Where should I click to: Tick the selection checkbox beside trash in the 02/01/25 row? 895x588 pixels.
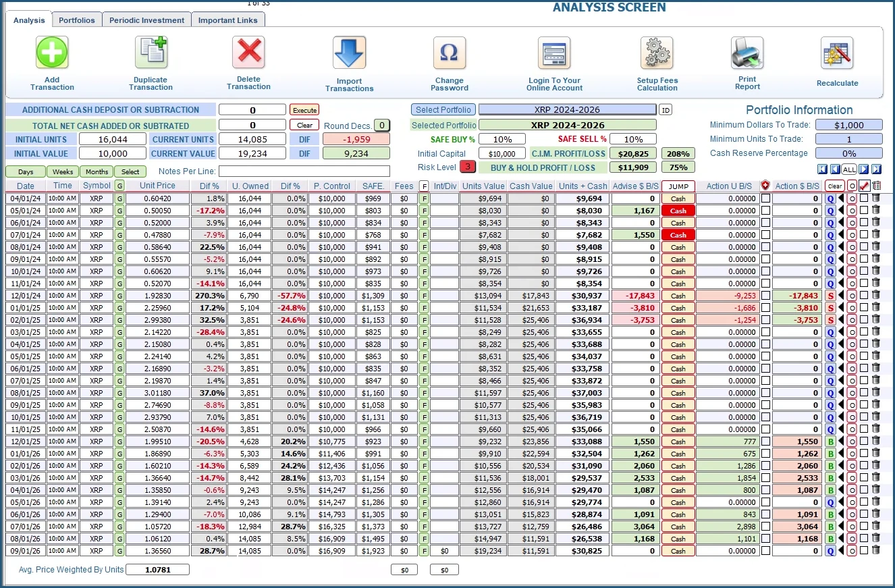(x=864, y=320)
